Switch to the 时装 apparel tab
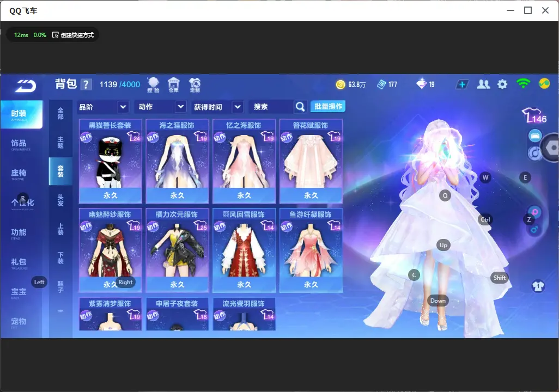This screenshot has height=392, width=559. pyautogui.click(x=21, y=114)
